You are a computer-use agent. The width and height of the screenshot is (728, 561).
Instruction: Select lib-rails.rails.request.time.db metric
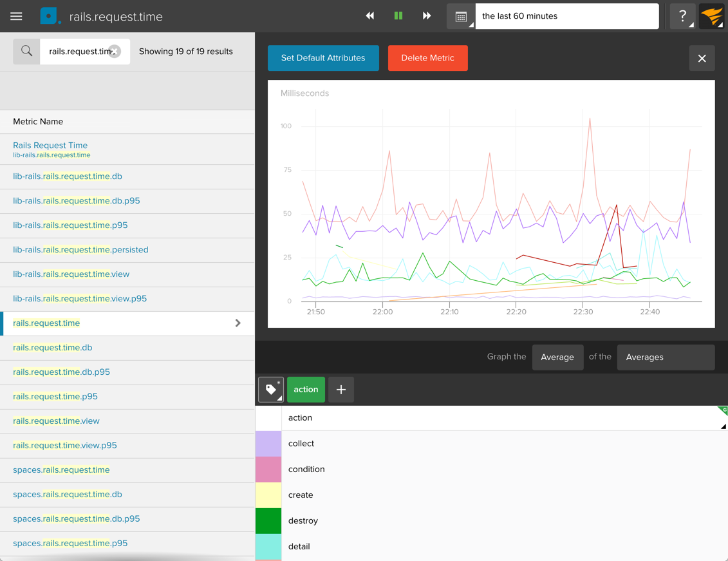pyautogui.click(x=68, y=176)
